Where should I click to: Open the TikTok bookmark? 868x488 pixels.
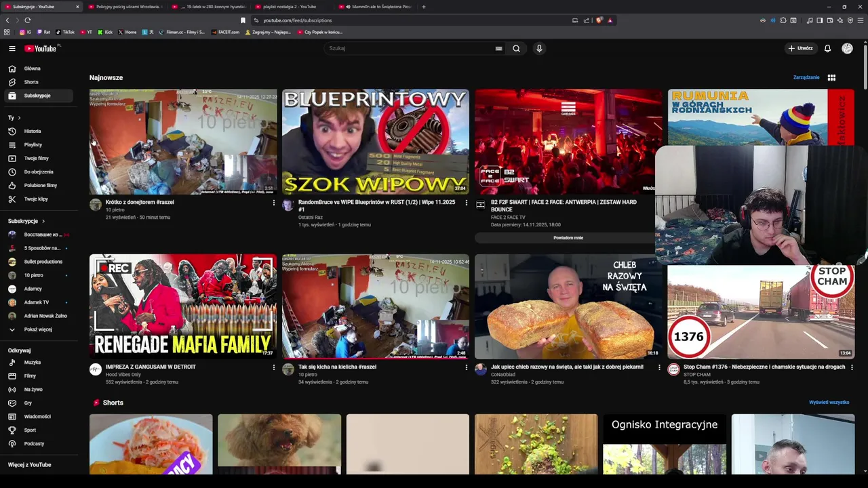65,32
